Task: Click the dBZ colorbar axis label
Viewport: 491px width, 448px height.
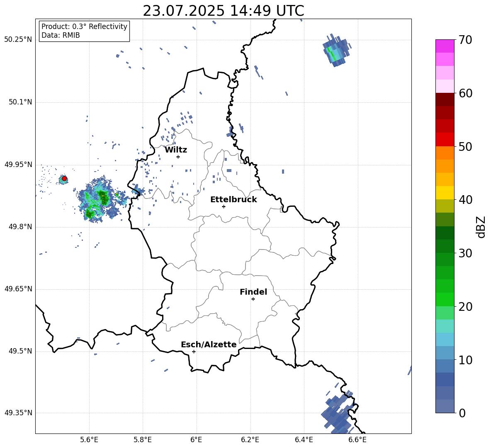Action: pos(481,227)
